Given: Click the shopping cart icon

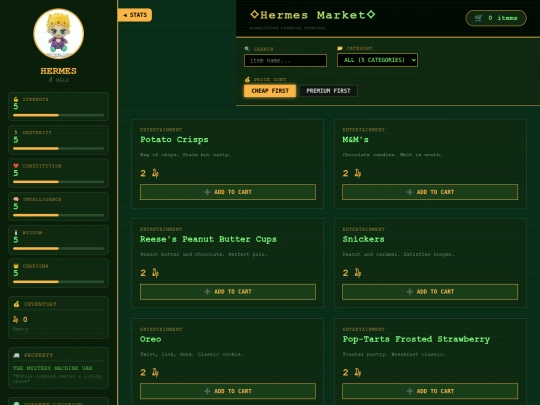Looking at the screenshot, I should pos(478,18).
